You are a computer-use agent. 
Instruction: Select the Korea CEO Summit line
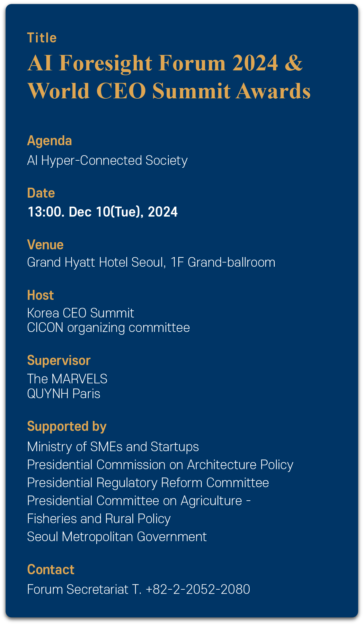(81, 313)
